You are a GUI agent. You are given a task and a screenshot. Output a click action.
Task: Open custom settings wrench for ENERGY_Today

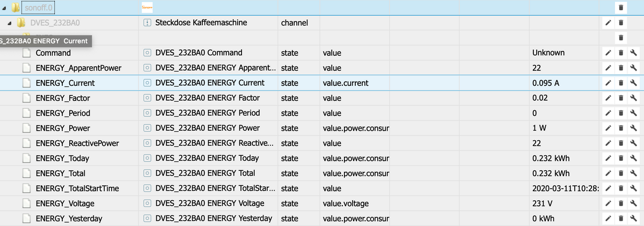[x=633, y=159]
